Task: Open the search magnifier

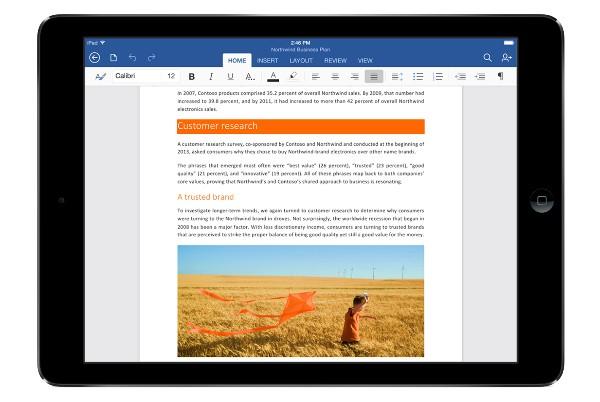Action: pyautogui.click(x=487, y=58)
